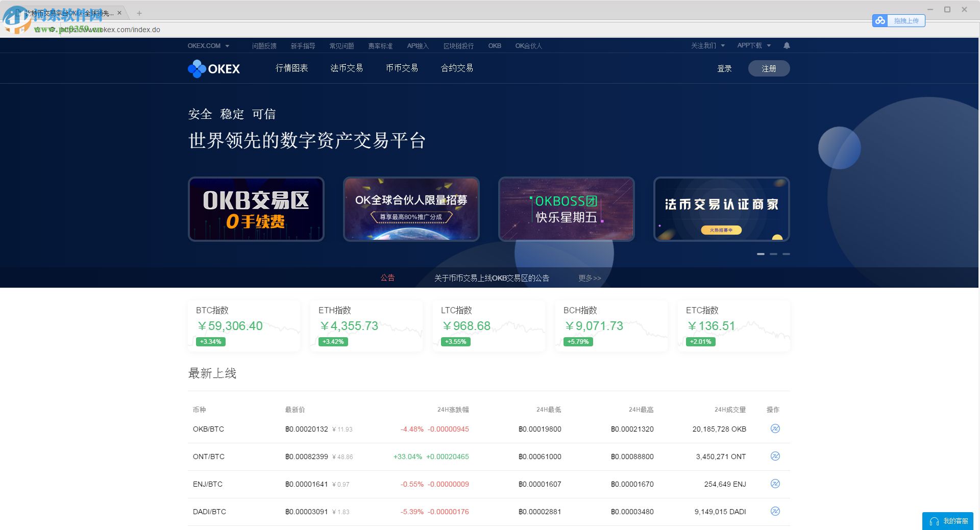Open the ETC指数 card
Image resolution: width=980 pixels, height=530 pixels.
tap(734, 326)
